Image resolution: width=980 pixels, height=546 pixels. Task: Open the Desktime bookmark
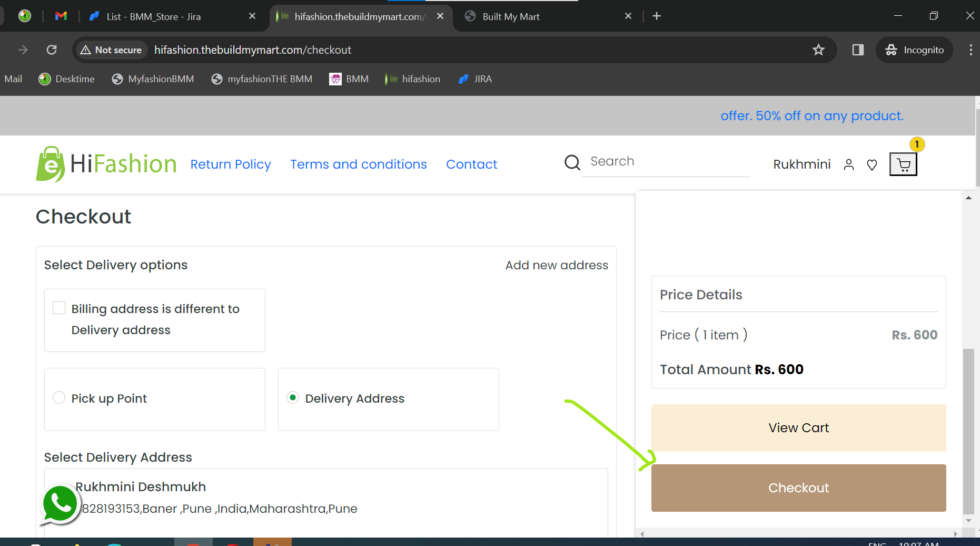[66, 79]
